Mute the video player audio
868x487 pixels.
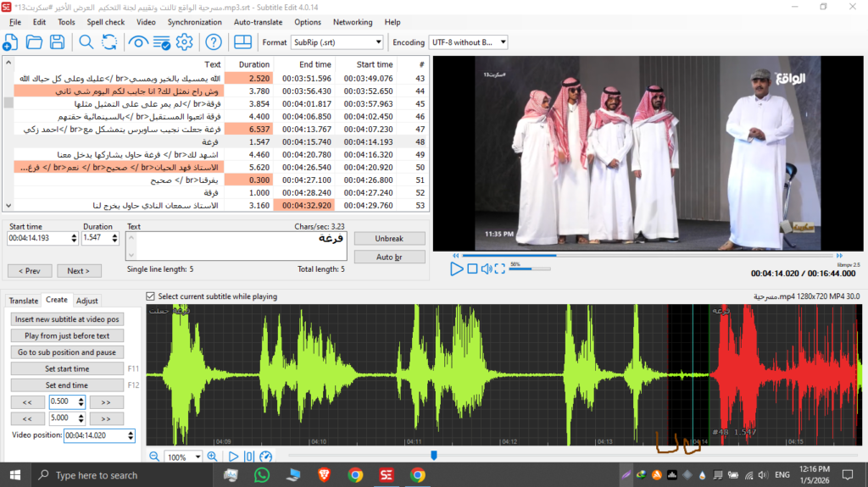click(x=487, y=269)
